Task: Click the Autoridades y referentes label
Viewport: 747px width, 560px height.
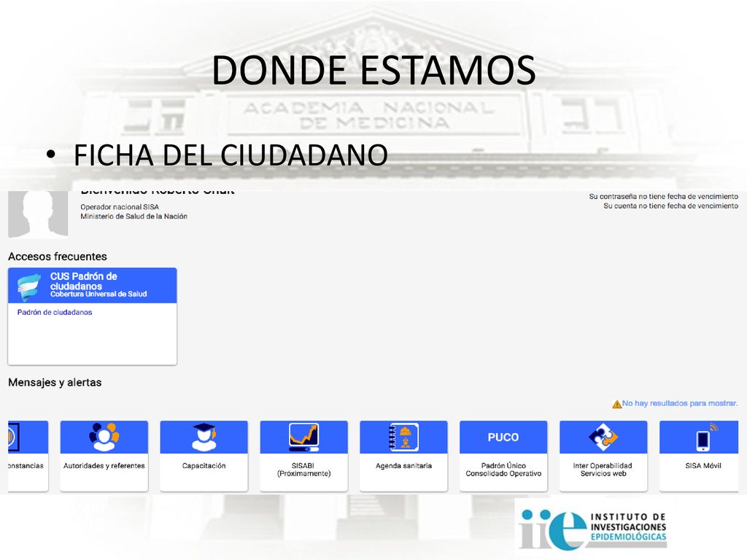Action: click(x=104, y=466)
